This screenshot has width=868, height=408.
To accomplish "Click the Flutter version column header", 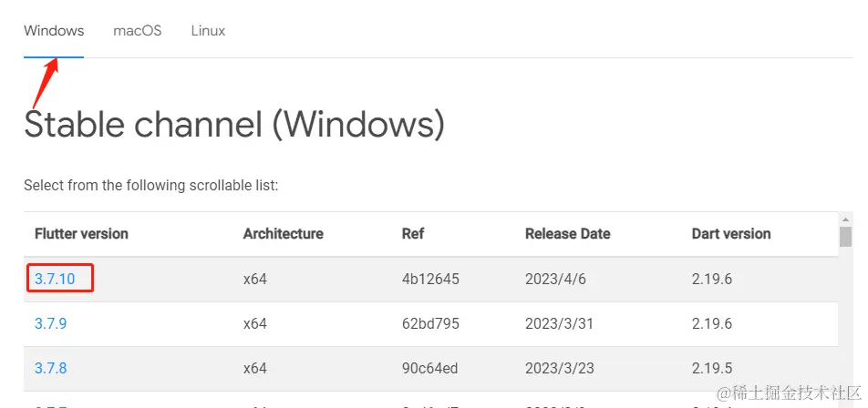I will [x=81, y=234].
